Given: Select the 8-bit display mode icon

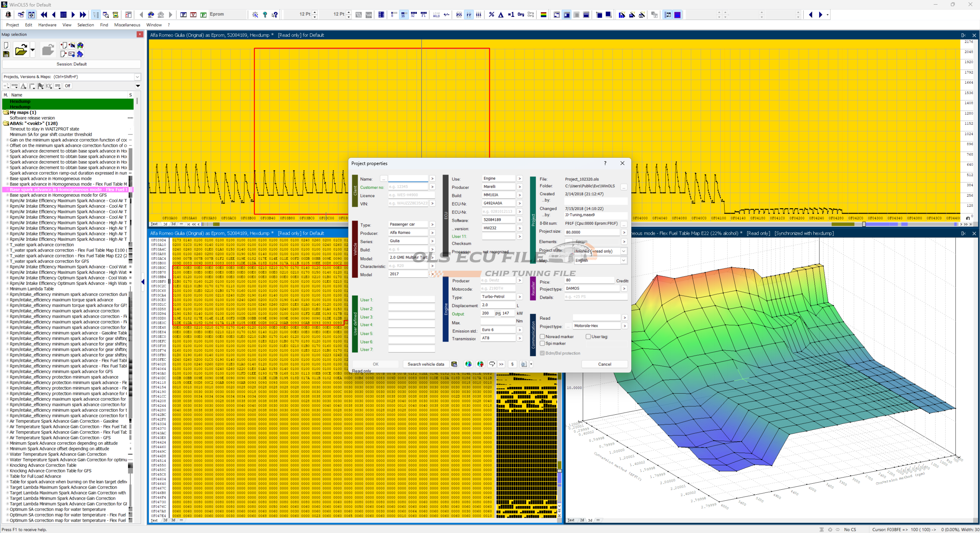Looking at the screenshot, I should pos(394,15).
